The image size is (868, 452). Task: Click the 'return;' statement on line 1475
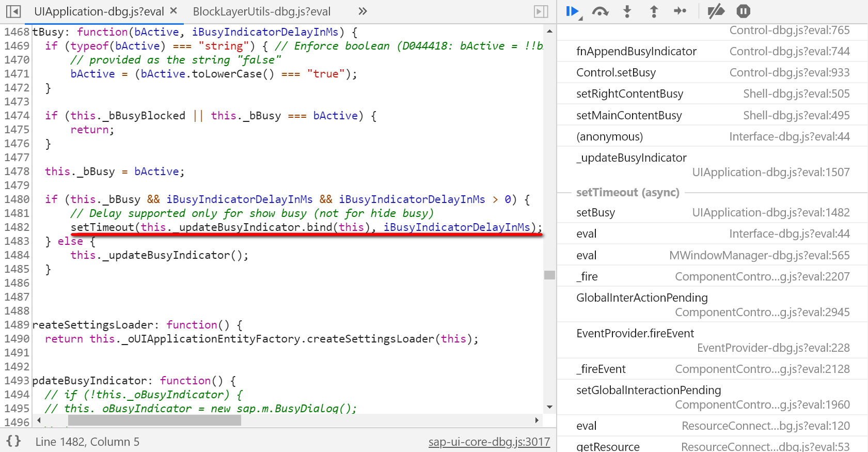point(92,130)
